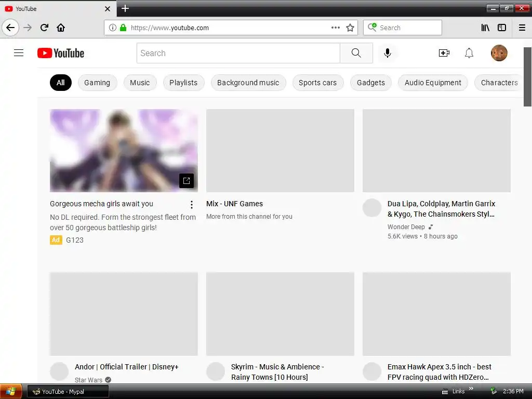This screenshot has height=399, width=532.
Task: Open the Dua Lipa mix video thumbnail
Action: [436, 150]
